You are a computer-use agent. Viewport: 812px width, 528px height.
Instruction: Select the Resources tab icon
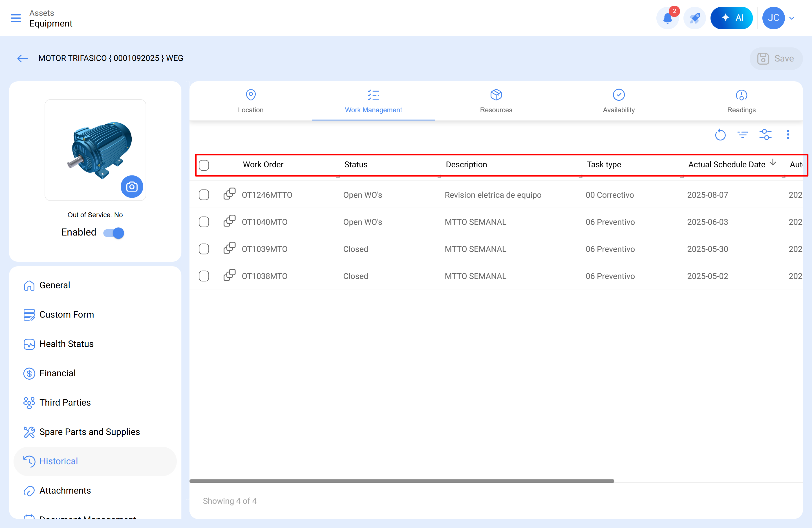point(496,95)
